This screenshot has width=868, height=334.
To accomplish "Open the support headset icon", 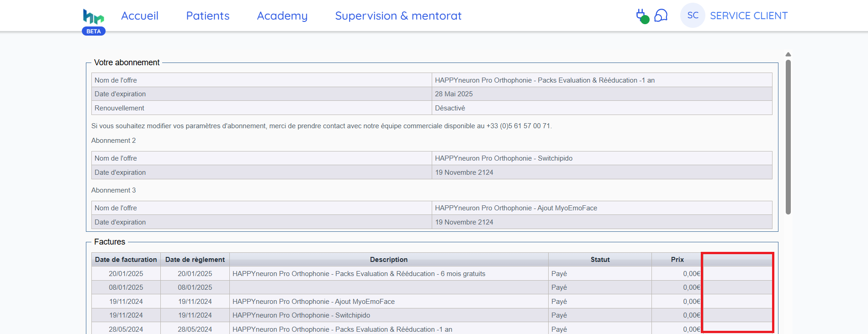I will [661, 16].
